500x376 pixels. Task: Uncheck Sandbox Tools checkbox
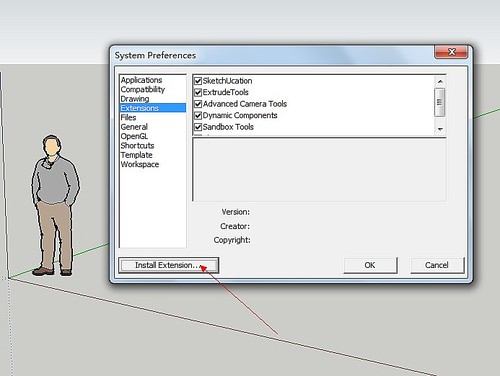click(198, 127)
